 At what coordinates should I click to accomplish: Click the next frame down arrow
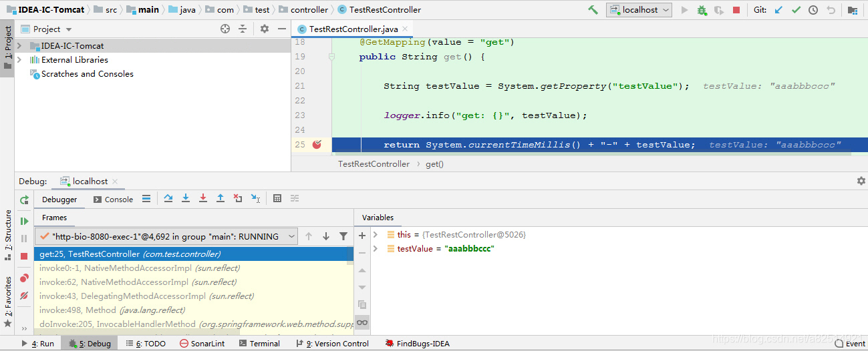click(x=326, y=236)
